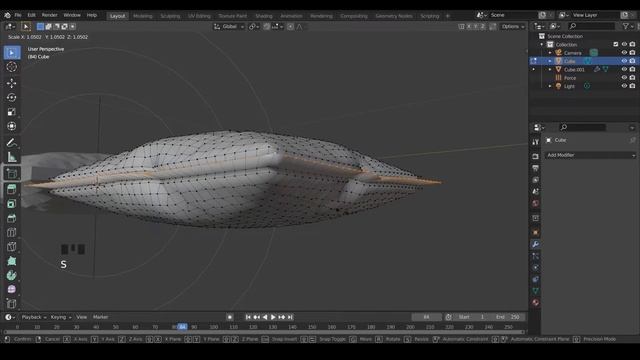640x360 pixels.
Task: Click the End frame field showing 250
Action: pyautogui.click(x=508, y=317)
